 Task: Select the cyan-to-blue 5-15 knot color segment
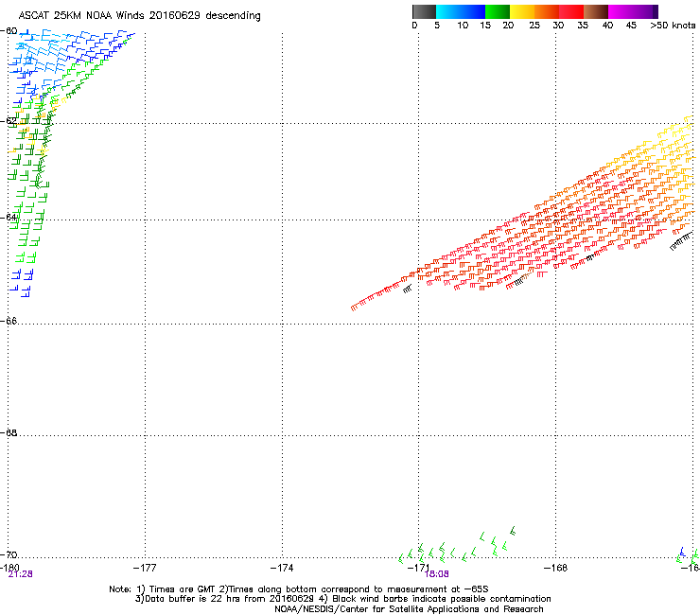click(x=461, y=11)
